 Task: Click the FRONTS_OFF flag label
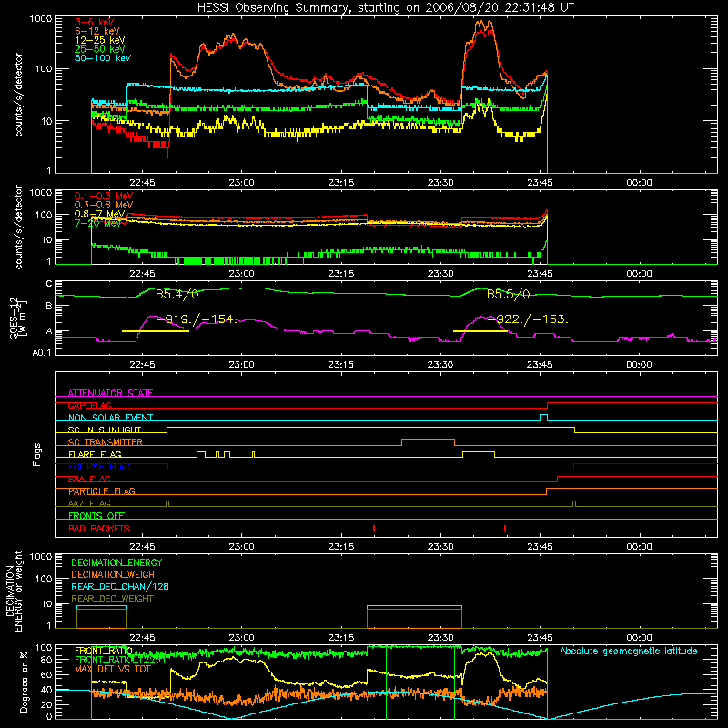coord(96,516)
